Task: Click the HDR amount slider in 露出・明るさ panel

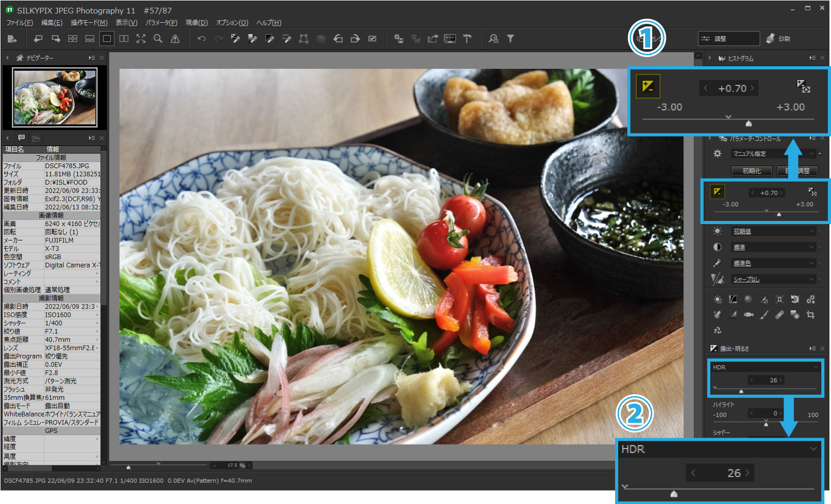Action: click(x=765, y=390)
